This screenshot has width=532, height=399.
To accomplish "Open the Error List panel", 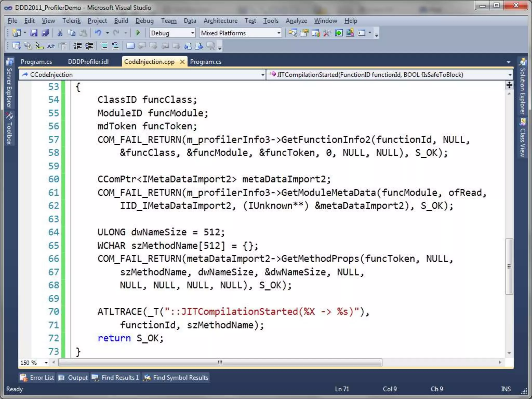I will 37,377.
